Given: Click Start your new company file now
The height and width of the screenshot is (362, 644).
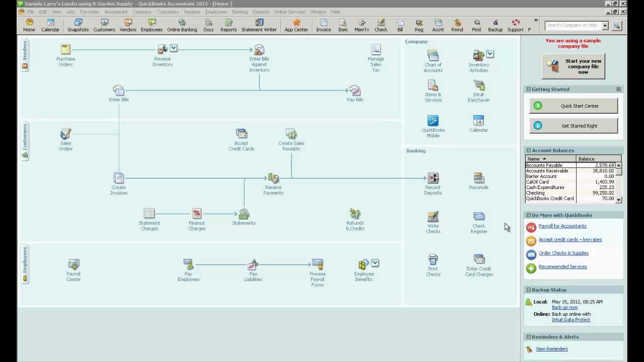Looking at the screenshot, I should click(x=573, y=66).
